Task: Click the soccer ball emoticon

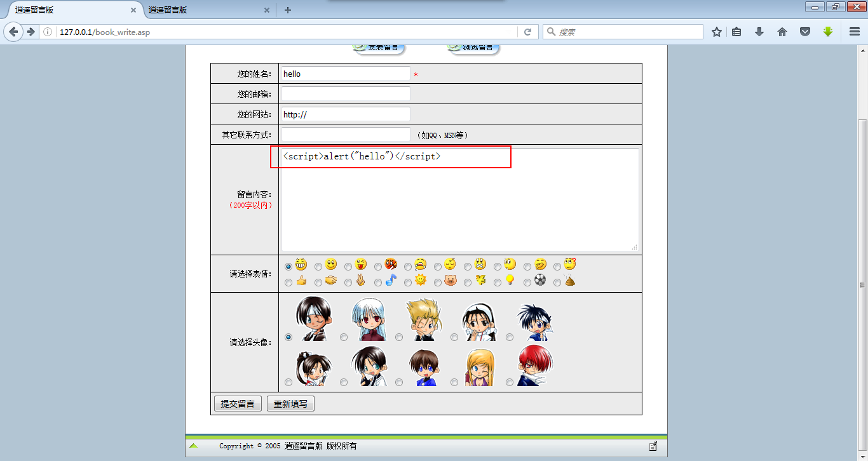Action: click(540, 280)
